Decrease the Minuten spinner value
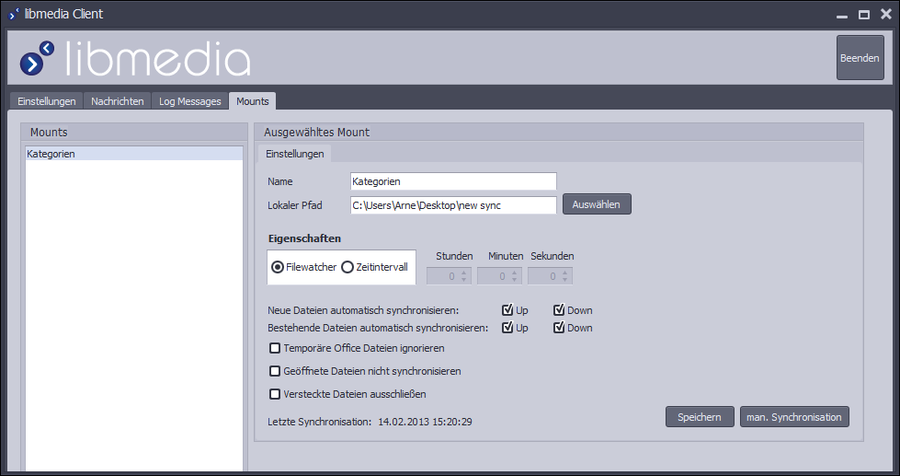Screen dimensions: 900x476 pos(515,280)
